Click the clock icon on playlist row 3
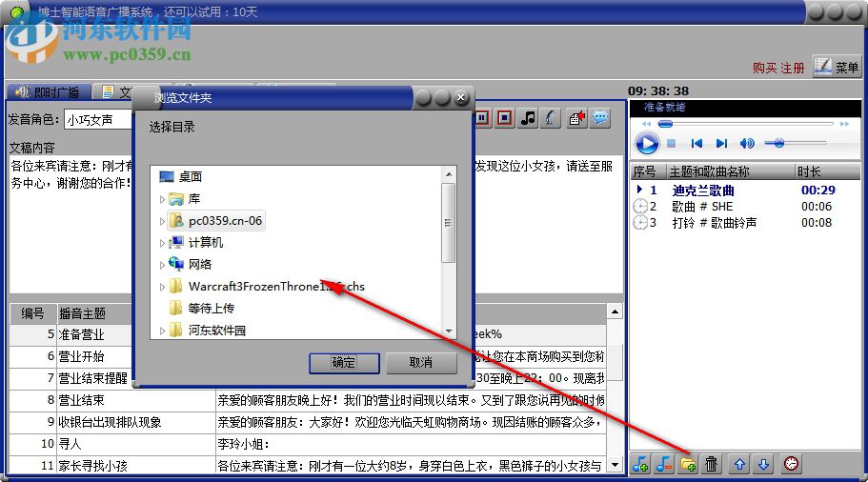The height and width of the screenshot is (482, 868). [x=640, y=223]
